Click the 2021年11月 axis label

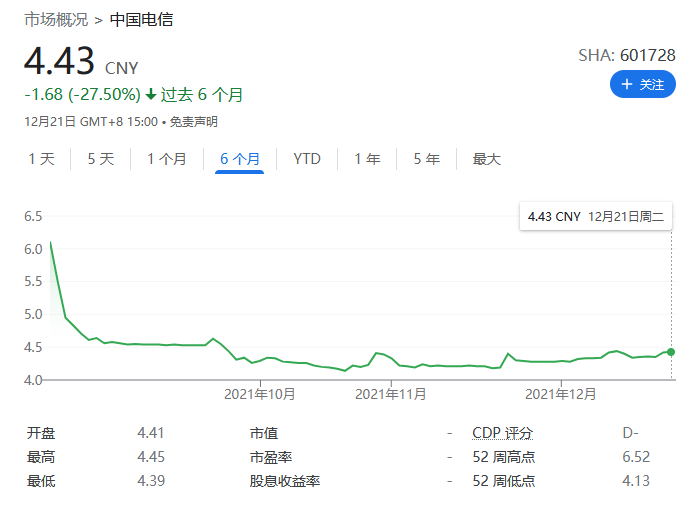coord(391,394)
